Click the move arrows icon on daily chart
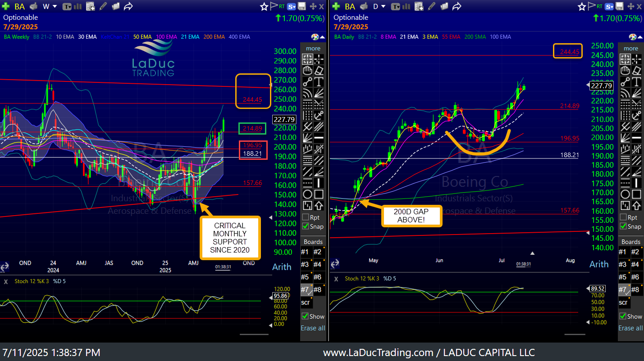This screenshot has height=361, width=644. pos(630,6)
